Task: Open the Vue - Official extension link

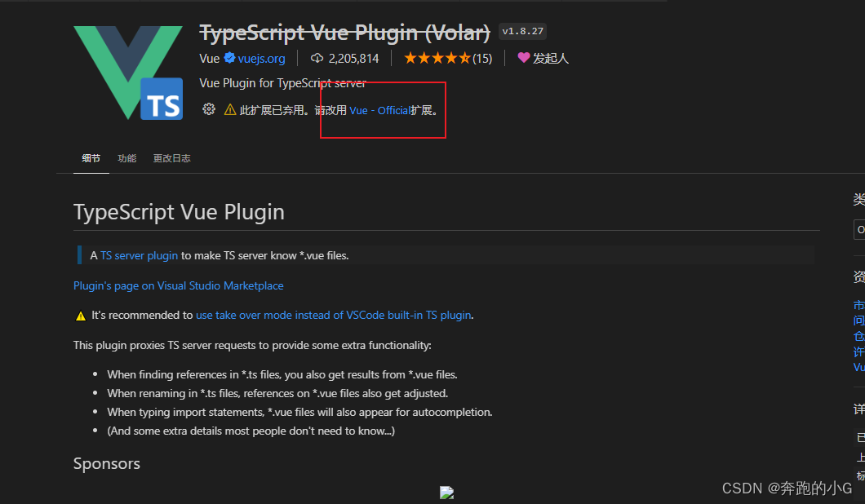Action: pyautogui.click(x=380, y=110)
